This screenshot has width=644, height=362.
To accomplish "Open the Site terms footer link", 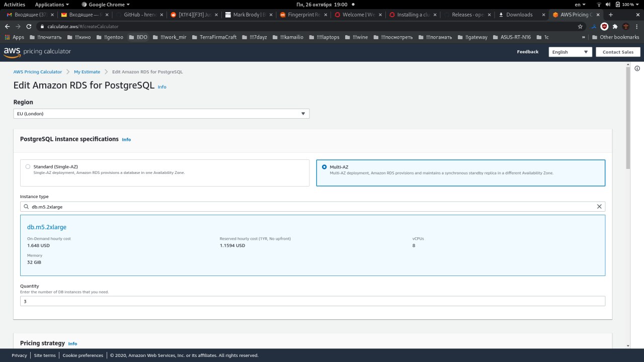I will click(x=45, y=355).
